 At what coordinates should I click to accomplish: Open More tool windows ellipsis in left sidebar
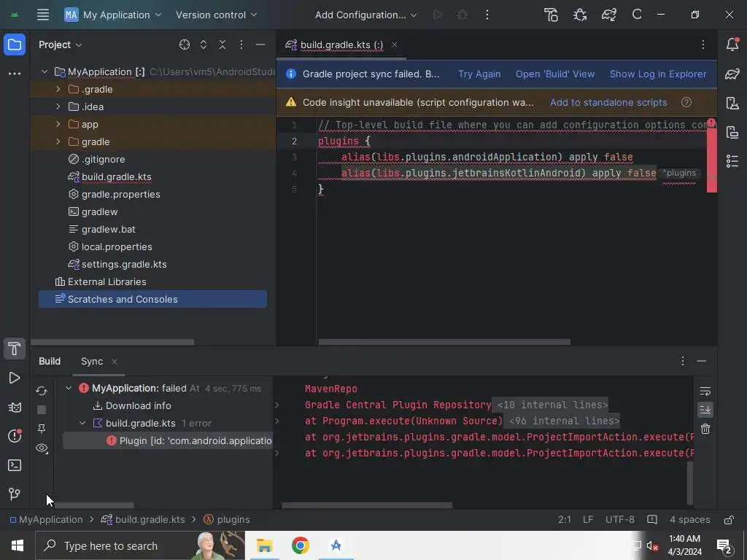pos(15,74)
